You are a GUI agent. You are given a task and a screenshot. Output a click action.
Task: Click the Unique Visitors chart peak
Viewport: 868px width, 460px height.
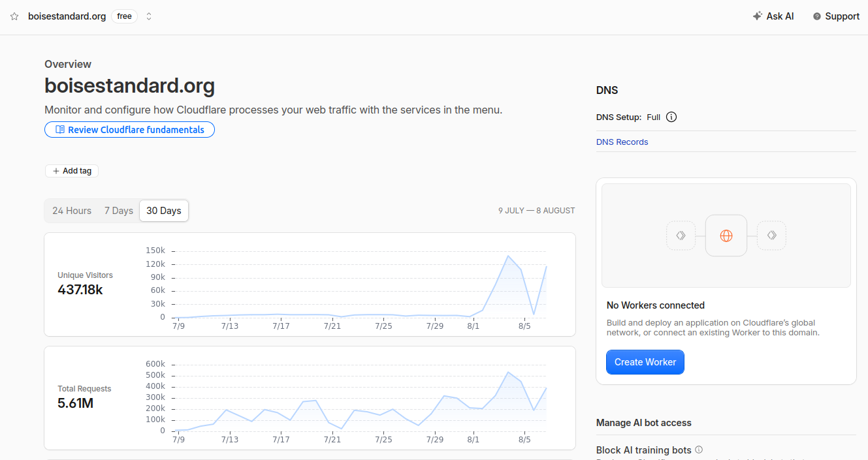point(508,256)
